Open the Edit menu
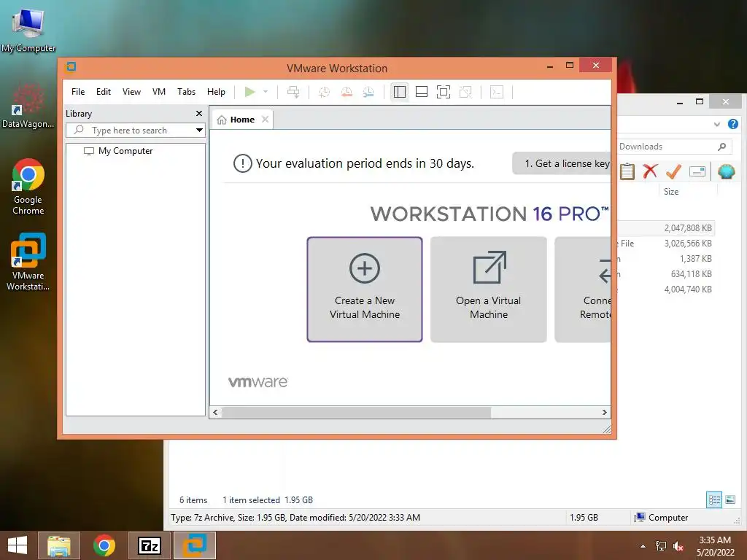 [104, 92]
